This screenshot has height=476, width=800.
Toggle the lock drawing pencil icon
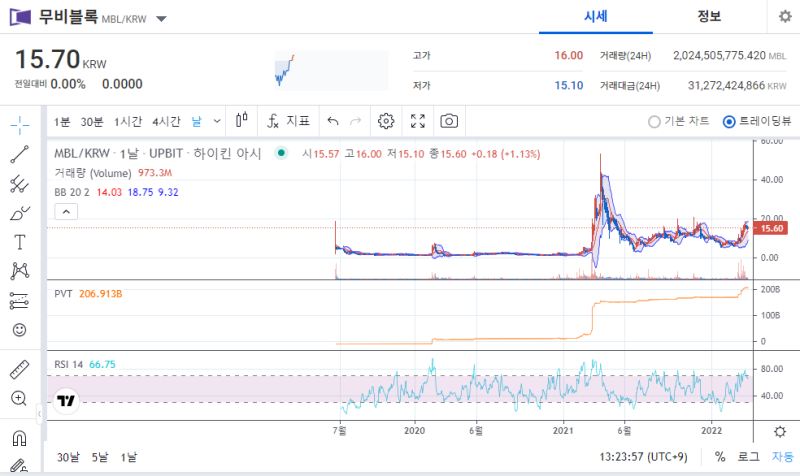(18, 466)
